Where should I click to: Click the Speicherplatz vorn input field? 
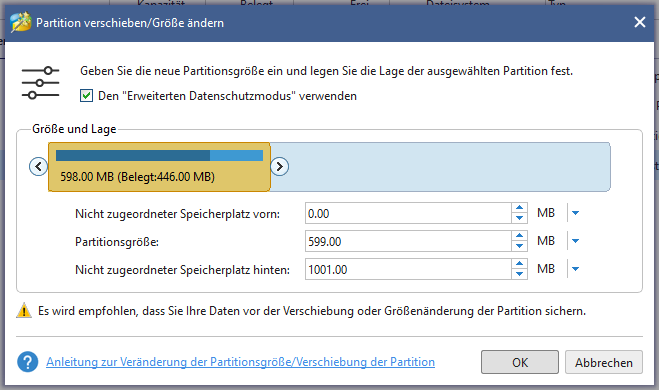408,213
